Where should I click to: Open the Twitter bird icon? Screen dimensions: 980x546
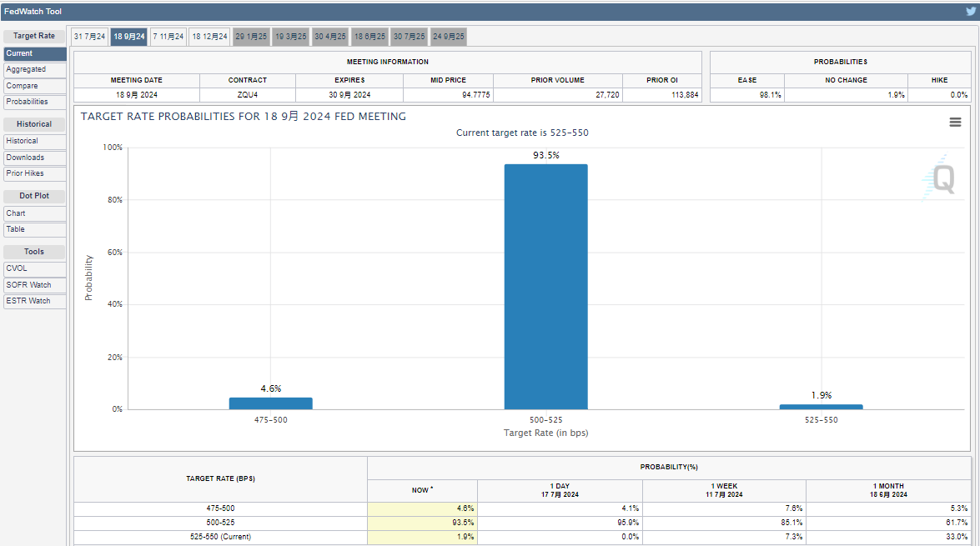pyautogui.click(x=971, y=11)
